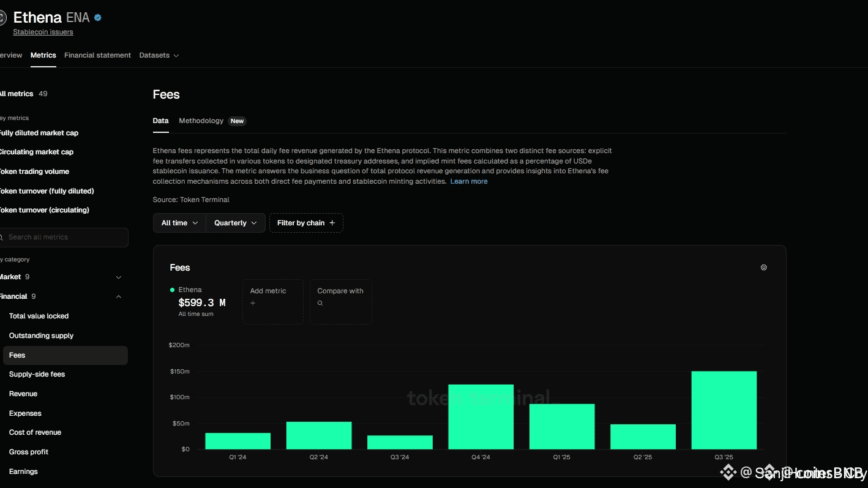Open the Quarterly interval dropdown
Screen dimensions: 868x488
click(x=236, y=223)
